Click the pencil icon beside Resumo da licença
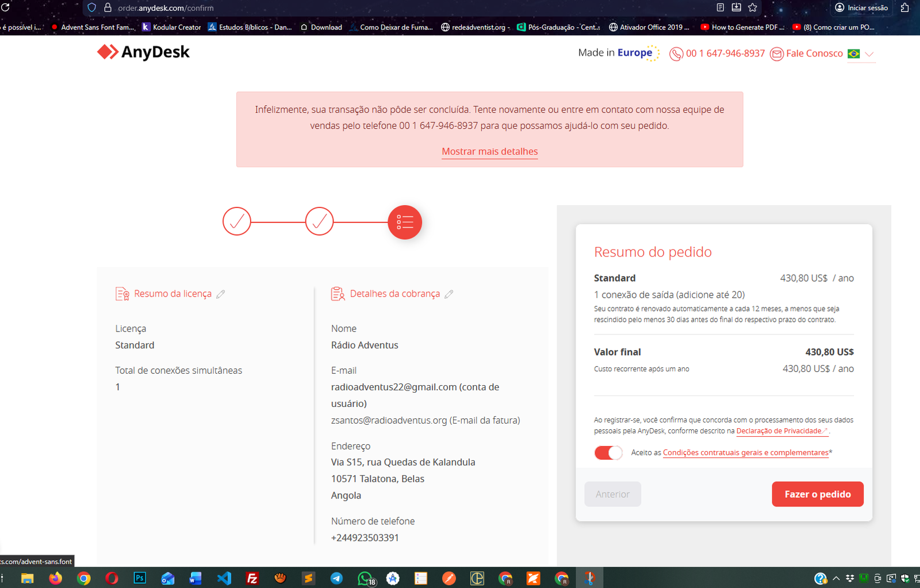 [221, 294]
